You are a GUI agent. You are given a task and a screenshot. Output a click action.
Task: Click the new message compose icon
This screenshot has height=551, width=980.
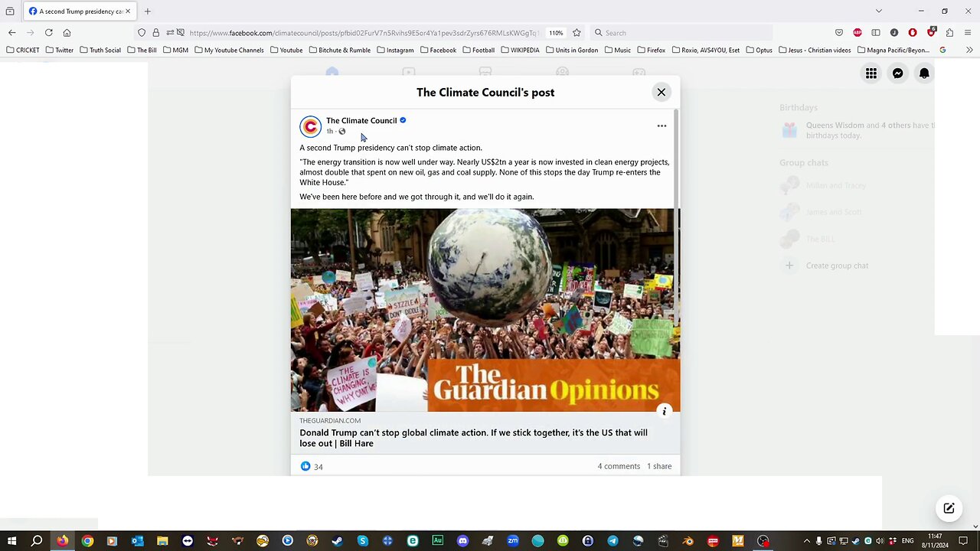pyautogui.click(x=949, y=508)
